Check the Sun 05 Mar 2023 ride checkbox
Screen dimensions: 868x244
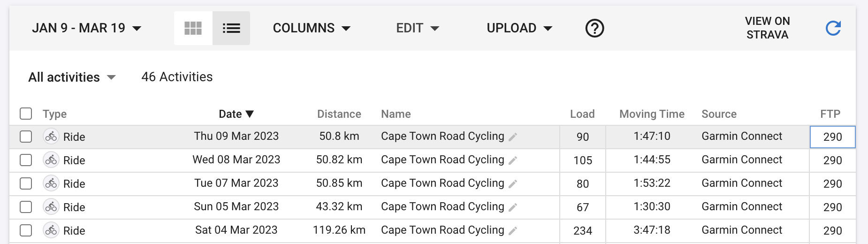click(x=26, y=207)
